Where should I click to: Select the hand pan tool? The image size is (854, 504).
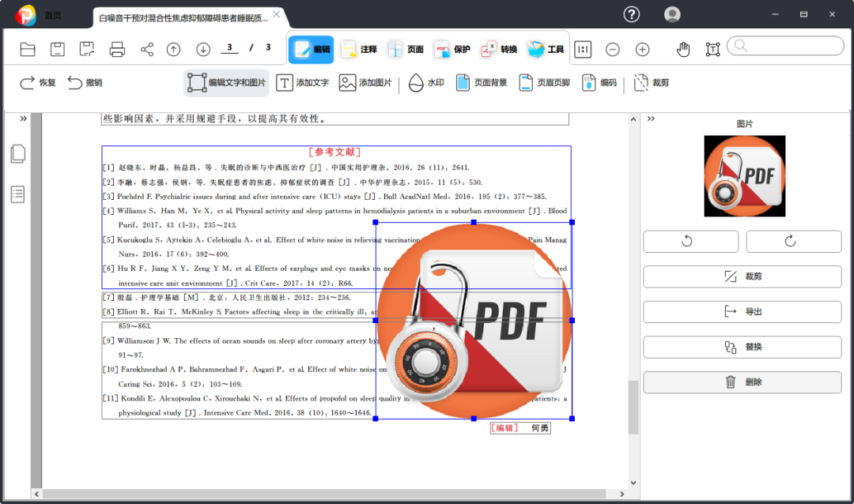683,50
